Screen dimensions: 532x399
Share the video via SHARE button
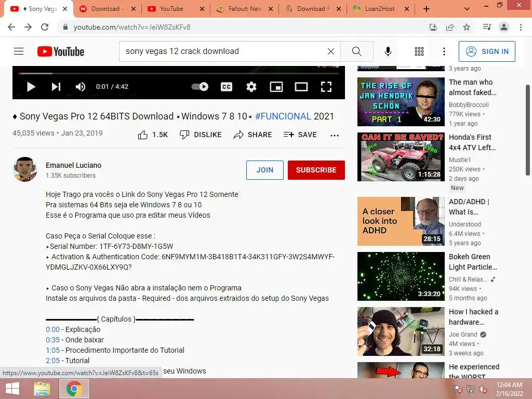click(x=252, y=135)
